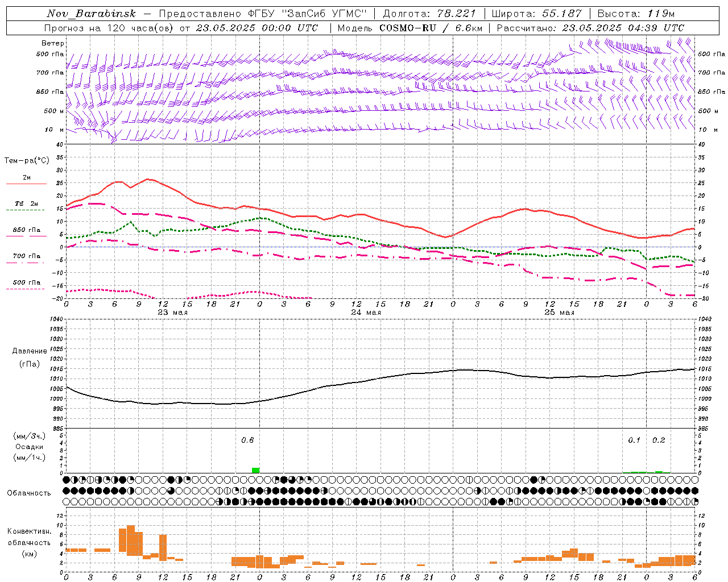This screenshot has width=728, height=582.
Task: Click the Конвективн. label of the convective cloud panel
Action: [x=29, y=531]
